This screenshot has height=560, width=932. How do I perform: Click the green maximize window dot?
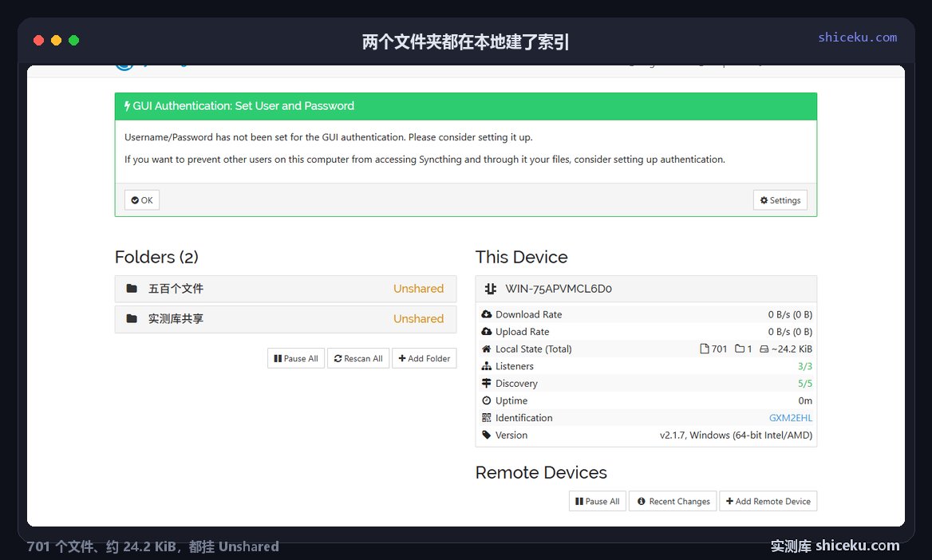(73, 41)
